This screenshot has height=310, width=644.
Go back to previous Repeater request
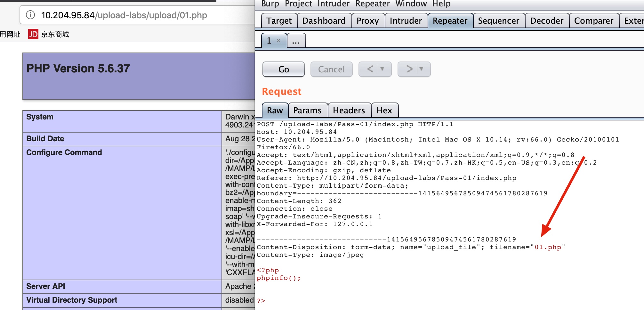pos(370,69)
